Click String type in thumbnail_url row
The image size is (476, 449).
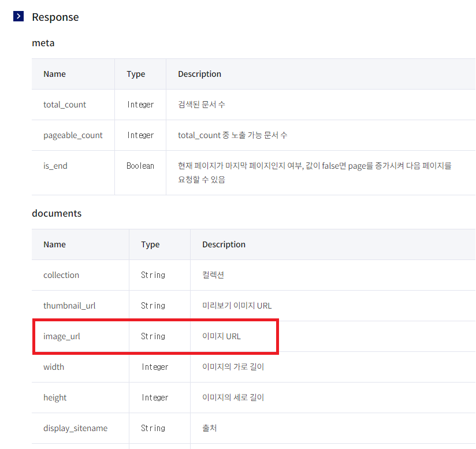[x=153, y=306]
